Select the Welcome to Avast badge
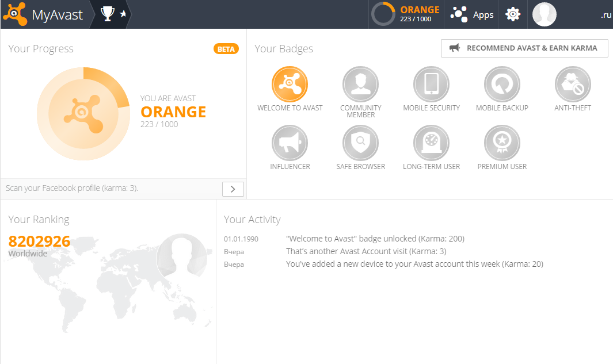This screenshot has height=364, width=613. click(x=290, y=85)
